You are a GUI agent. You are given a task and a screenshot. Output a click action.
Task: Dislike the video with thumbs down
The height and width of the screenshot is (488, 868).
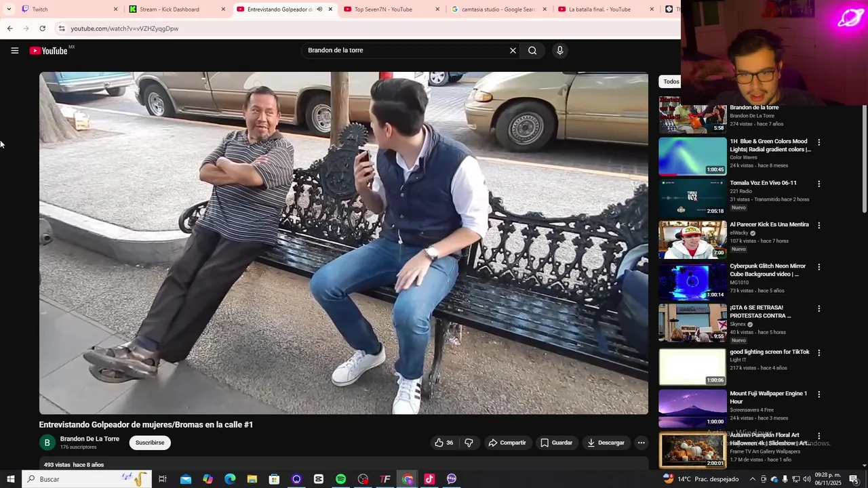(x=469, y=443)
